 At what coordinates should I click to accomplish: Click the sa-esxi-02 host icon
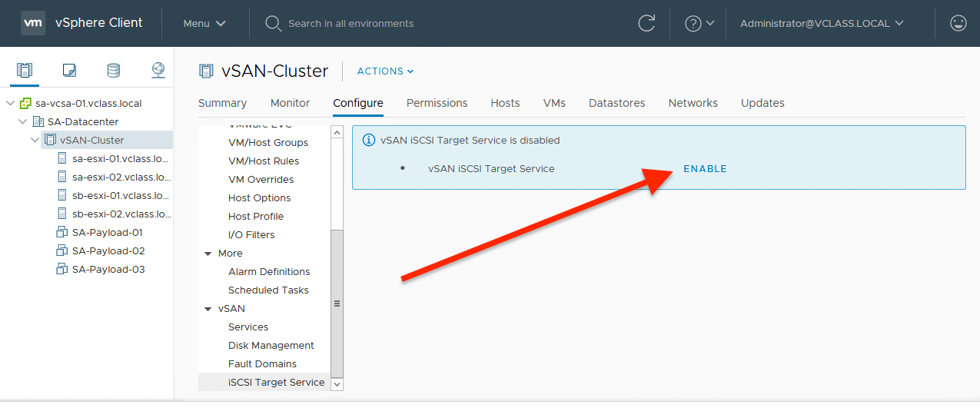pyautogui.click(x=63, y=177)
